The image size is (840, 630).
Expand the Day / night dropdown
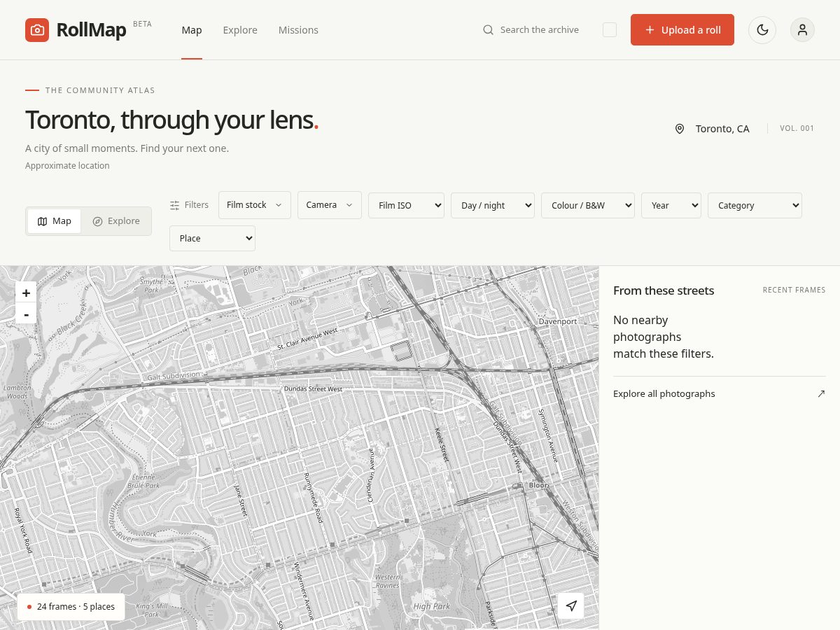click(x=493, y=205)
